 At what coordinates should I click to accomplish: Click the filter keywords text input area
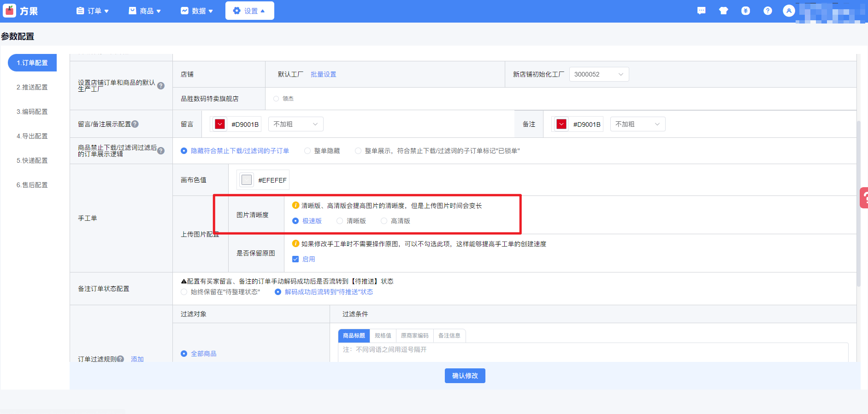593,352
